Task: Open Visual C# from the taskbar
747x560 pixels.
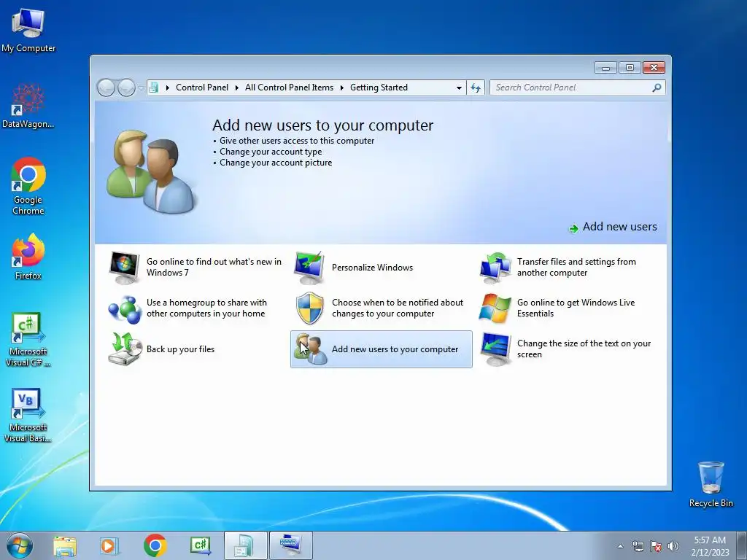Action: tap(200, 545)
